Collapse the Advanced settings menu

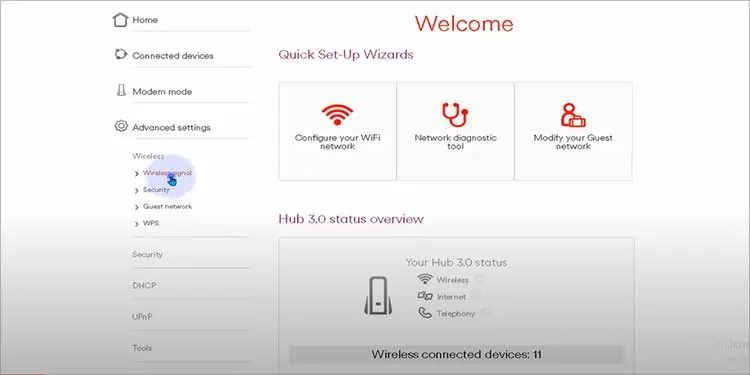(x=171, y=128)
